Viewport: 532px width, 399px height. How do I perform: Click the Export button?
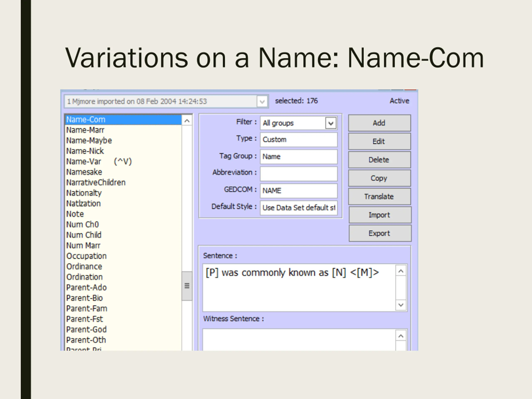pos(380,233)
